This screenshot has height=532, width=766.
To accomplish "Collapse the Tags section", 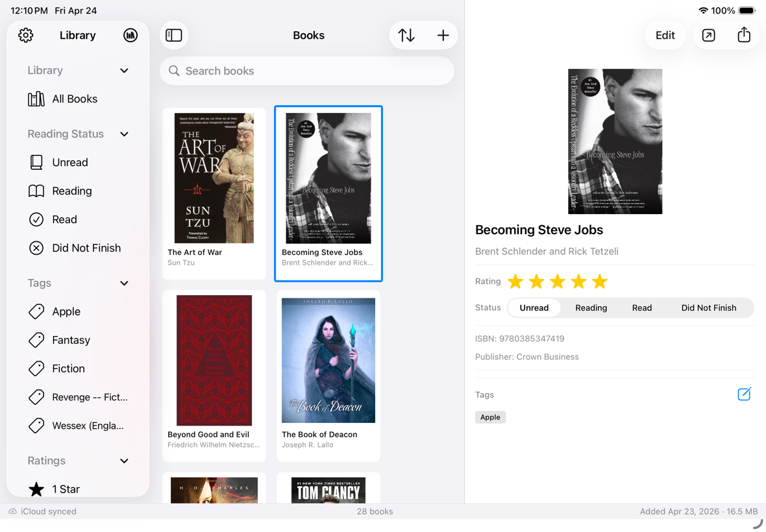I will [x=124, y=283].
